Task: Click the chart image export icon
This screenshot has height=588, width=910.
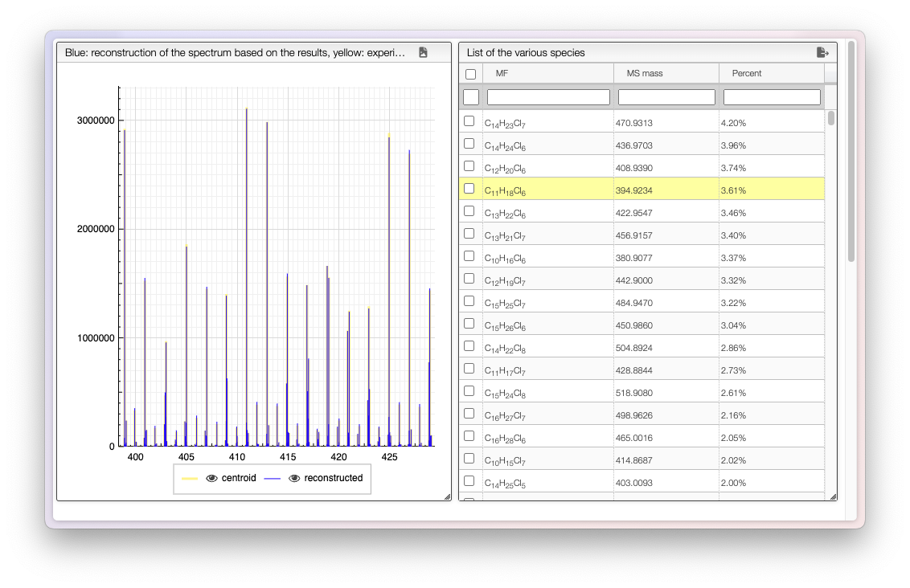Action: [423, 52]
